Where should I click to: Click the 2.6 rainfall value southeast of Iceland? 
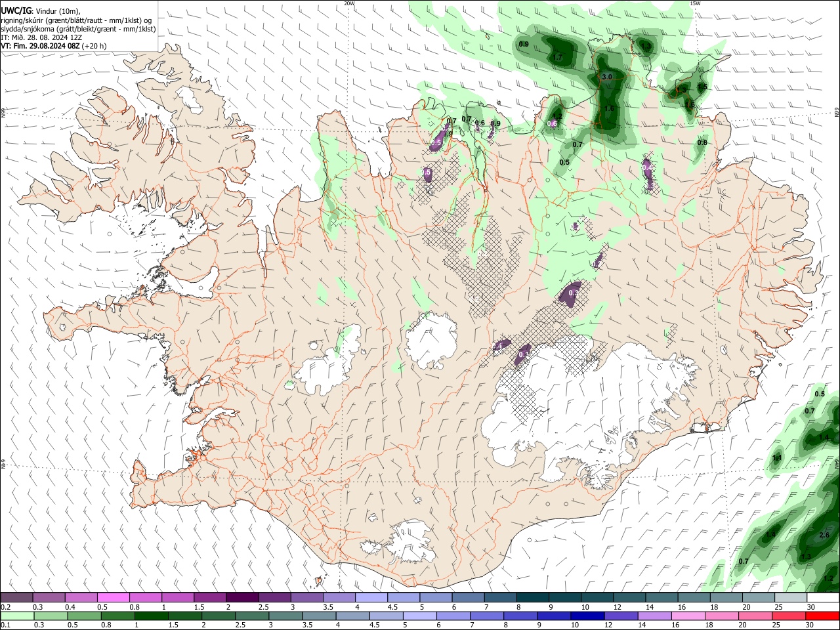point(825,535)
